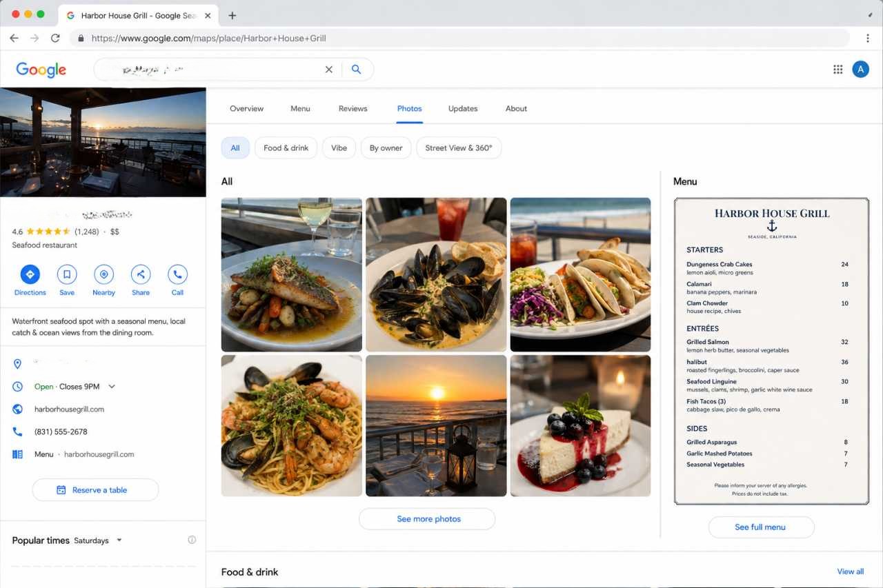Click the Nearby icon button
The image size is (883, 588).
point(103,274)
